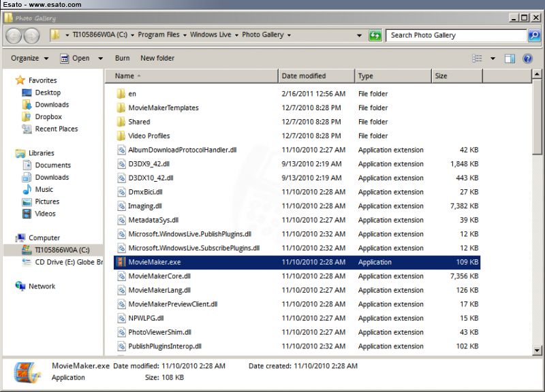The width and height of the screenshot is (545, 392).
Task: Click the scroll up arrow of file list
Action: pos(537,74)
